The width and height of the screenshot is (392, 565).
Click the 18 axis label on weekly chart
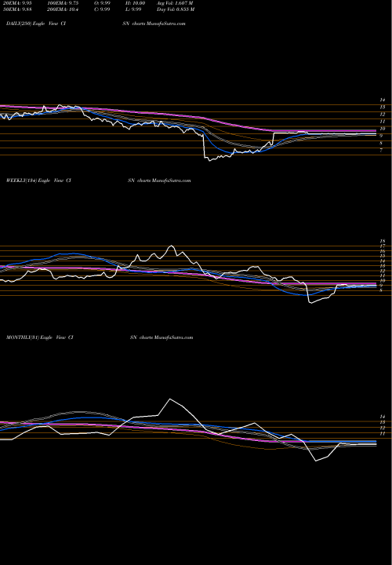coord(383,241)
